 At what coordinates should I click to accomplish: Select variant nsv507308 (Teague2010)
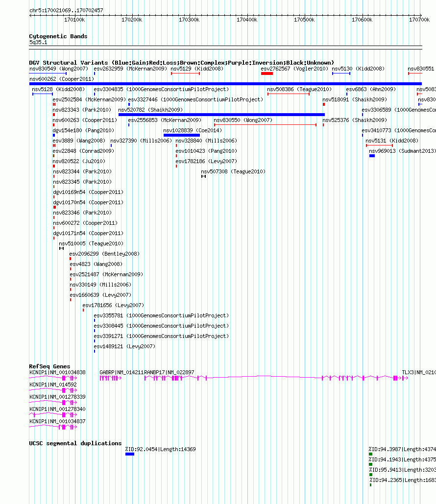pos(233,171)
